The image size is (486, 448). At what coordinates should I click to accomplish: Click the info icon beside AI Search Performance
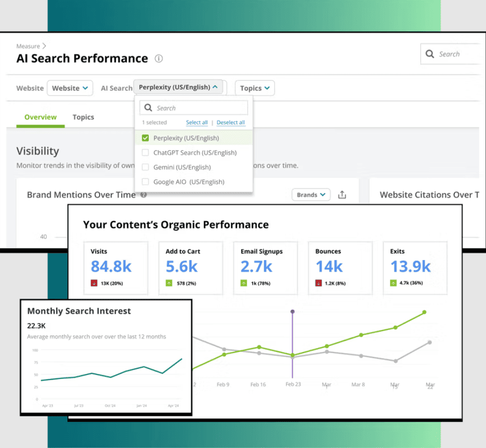[159, 59]
